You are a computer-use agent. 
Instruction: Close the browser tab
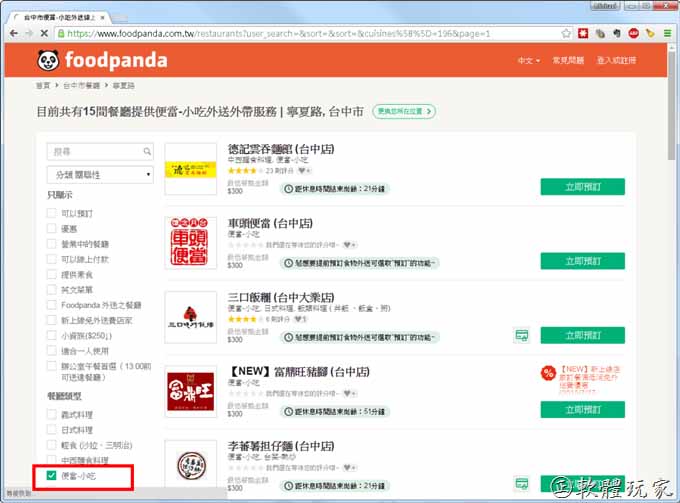point(102,18)
